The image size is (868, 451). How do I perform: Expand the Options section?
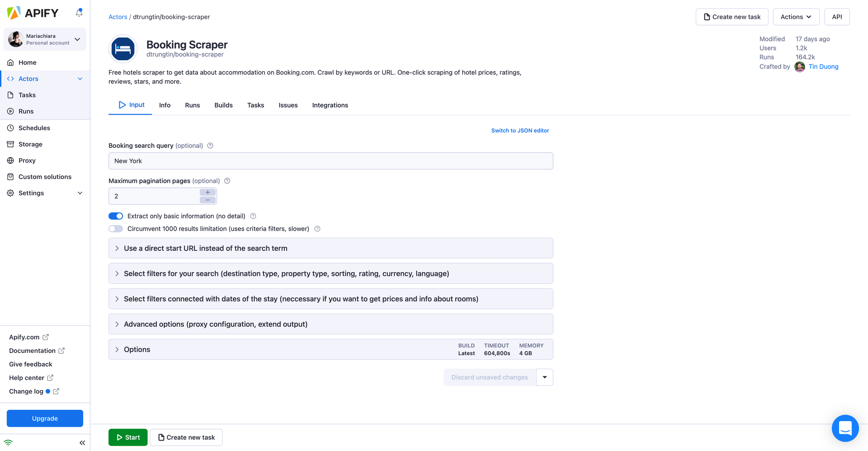point(331,350)
